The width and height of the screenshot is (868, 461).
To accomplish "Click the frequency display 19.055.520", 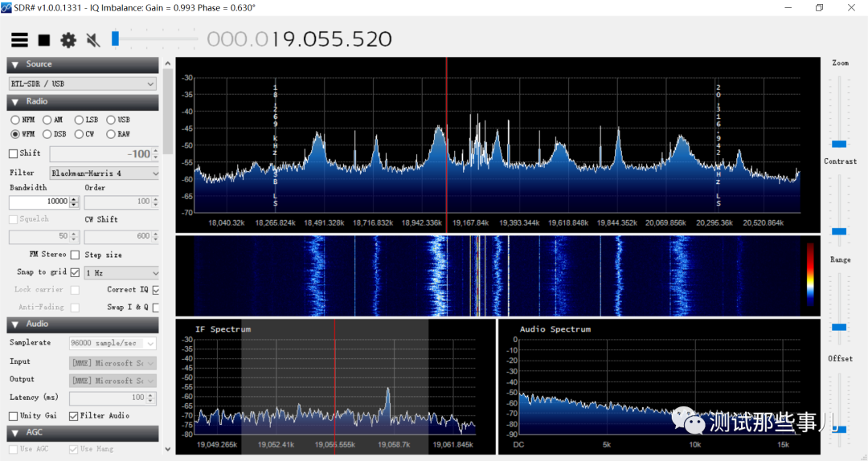I will tap(300, 39).
